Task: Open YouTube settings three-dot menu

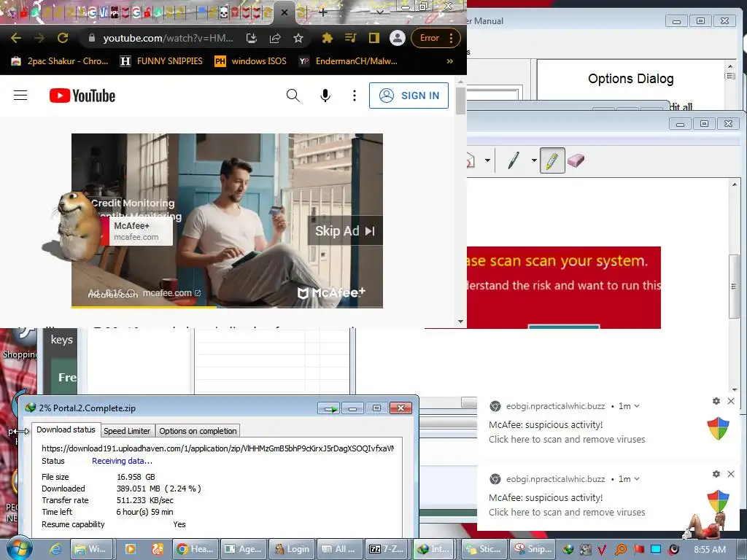Action: [354, 96]
